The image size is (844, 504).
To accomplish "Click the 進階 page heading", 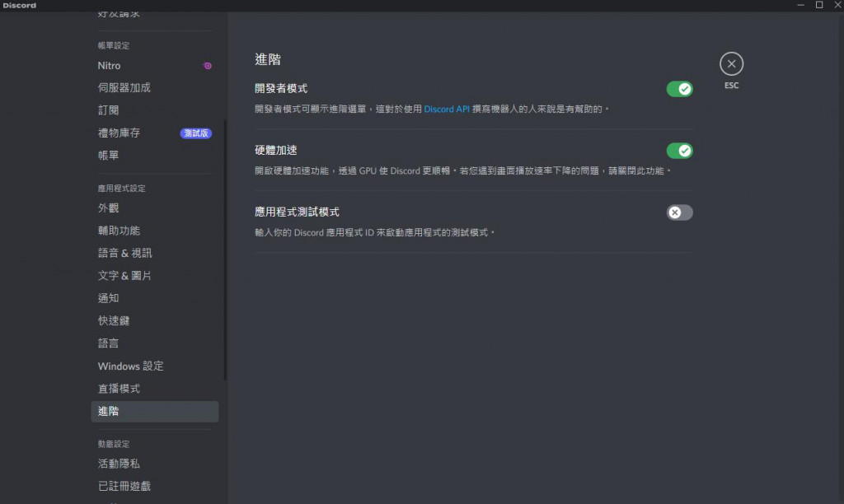I will click(268, 59).
